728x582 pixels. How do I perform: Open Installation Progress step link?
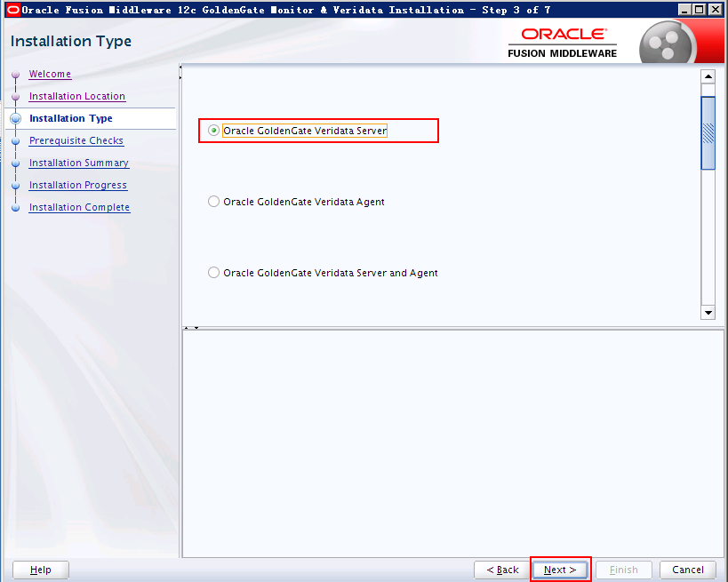pyautogui.click(x=78, y=185)
